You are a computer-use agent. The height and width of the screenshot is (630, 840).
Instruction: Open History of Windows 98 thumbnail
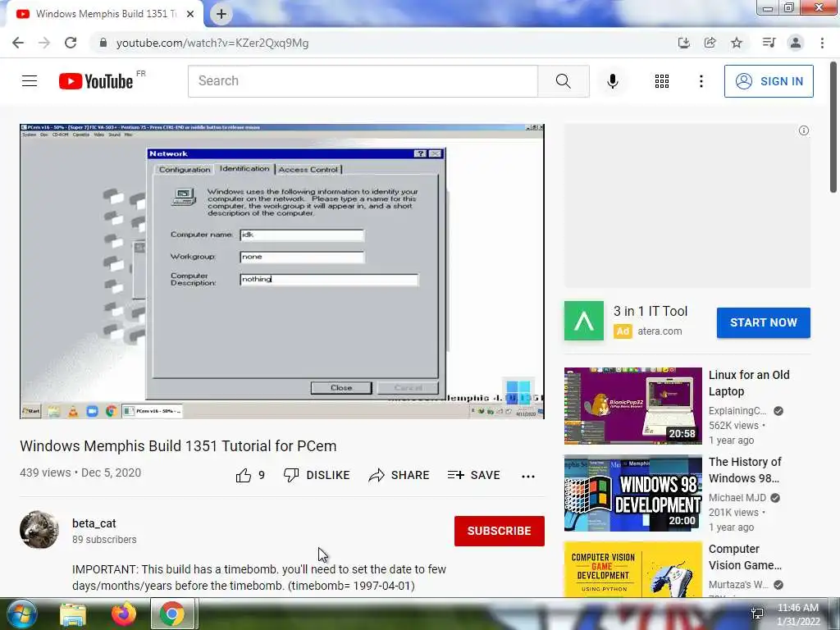pyautogui.click(x=632, y=493)
